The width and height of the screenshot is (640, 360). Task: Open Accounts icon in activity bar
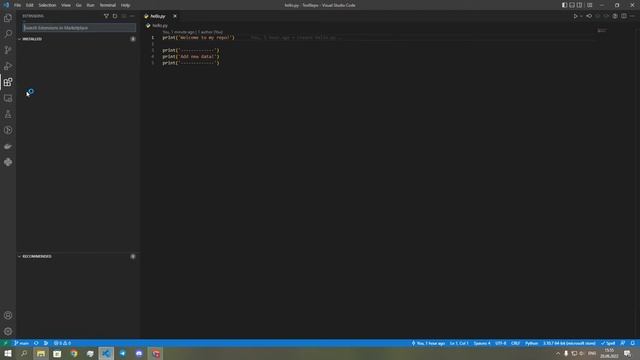click(8, 315)
